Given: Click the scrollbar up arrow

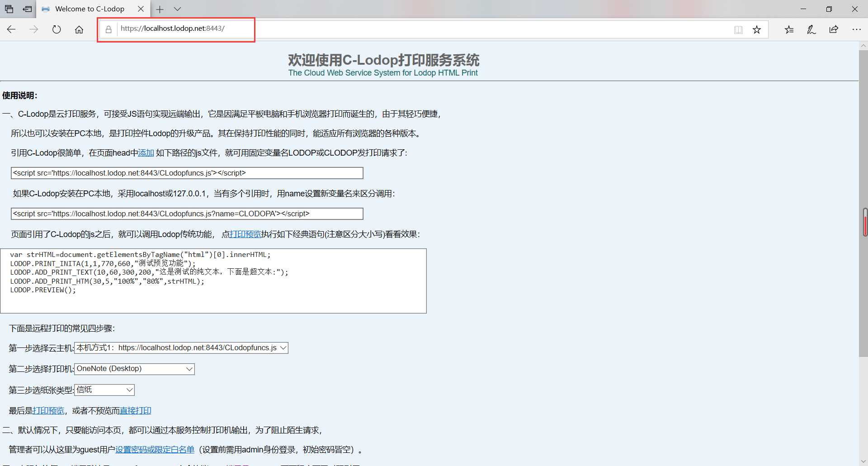Looking at the screenshot, I should [863, 46].
